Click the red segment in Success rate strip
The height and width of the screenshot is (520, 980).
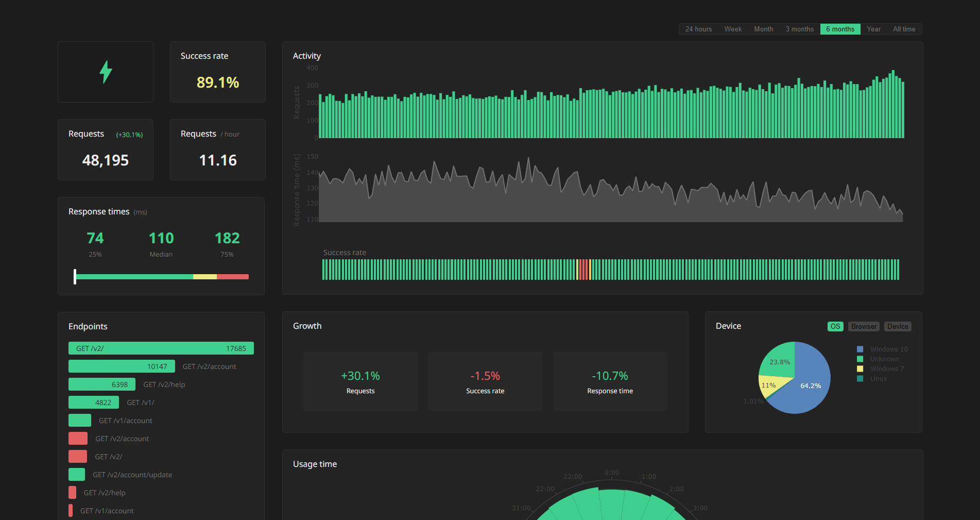(583, 270)
